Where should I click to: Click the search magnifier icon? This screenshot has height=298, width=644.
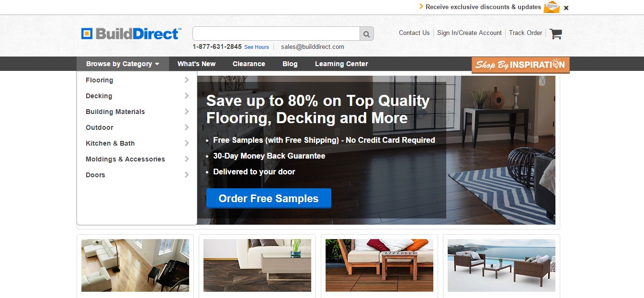366,34
